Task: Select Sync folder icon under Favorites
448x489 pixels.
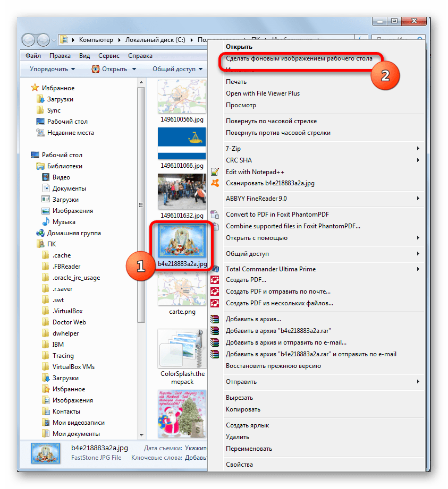Action: coord(40,110)
